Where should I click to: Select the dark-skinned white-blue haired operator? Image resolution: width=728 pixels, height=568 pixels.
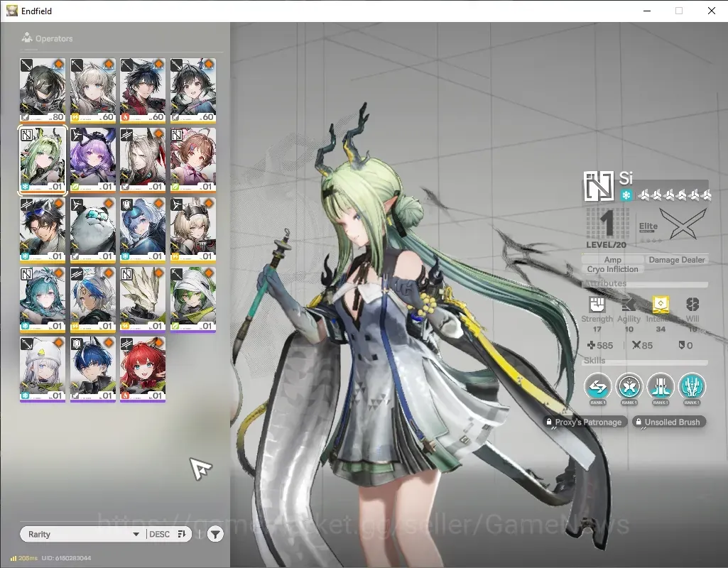pyautogui.click(x=93, y=300)
